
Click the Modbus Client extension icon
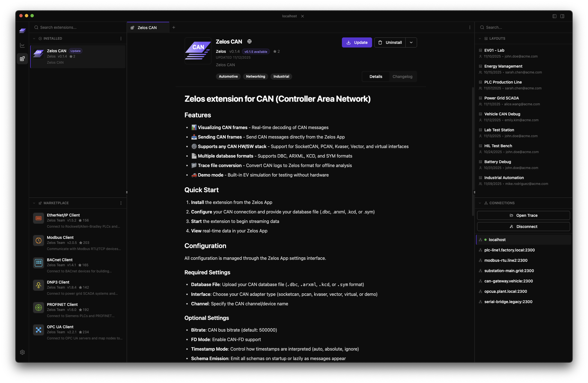pos(39,241)
